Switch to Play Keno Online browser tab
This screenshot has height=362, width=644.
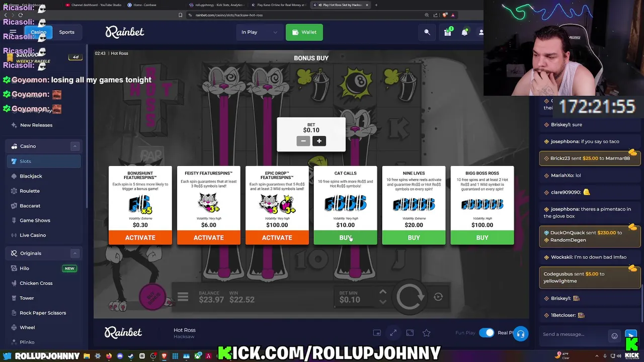278,5
